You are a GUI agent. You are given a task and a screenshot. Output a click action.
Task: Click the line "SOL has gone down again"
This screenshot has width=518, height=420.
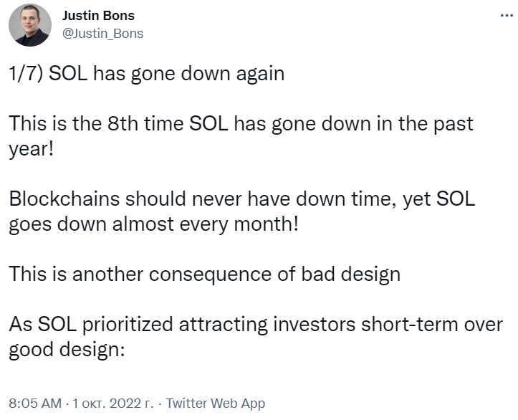click(x=167, y=73)
